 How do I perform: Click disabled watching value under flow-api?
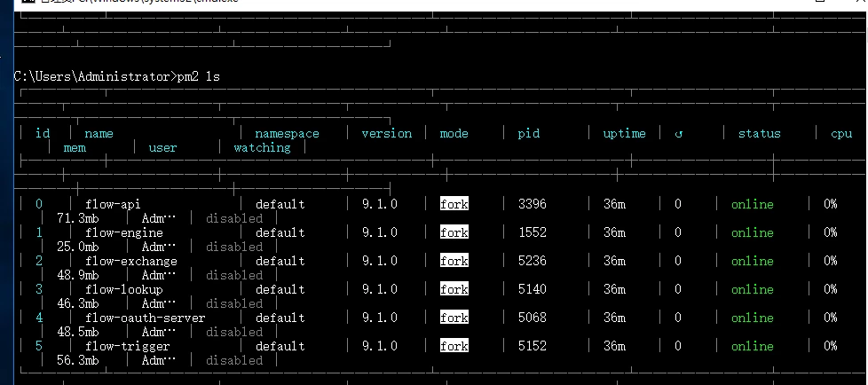click(x=234, y=218)
